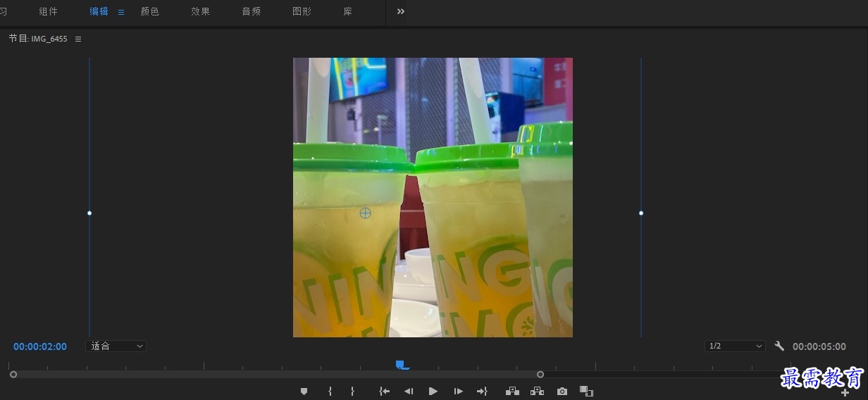Switch to the 音频 workspace tab
Screen dimensions: 868x400
[252, 12]
